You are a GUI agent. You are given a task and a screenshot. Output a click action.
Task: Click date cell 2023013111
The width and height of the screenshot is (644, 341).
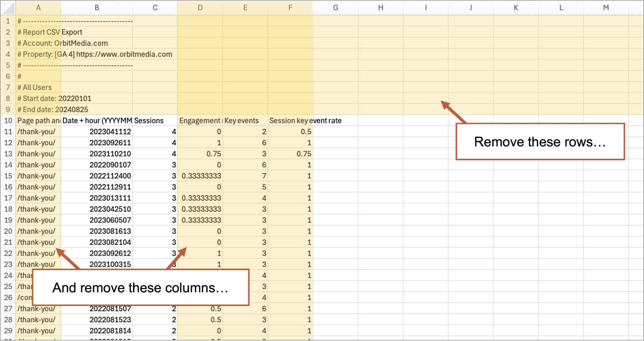[x=97, y=198]
